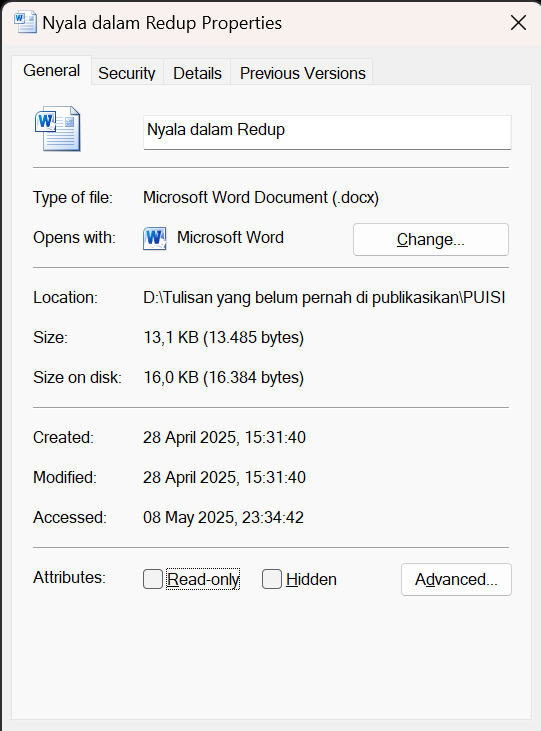Click the Size: label

tap(50, 337)
